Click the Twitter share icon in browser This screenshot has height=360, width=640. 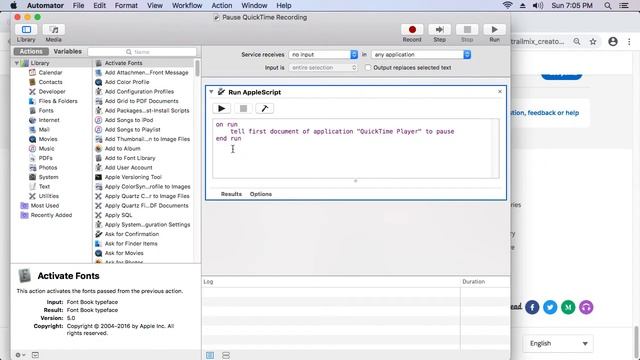pyautogui.click(x=550, y=307)
